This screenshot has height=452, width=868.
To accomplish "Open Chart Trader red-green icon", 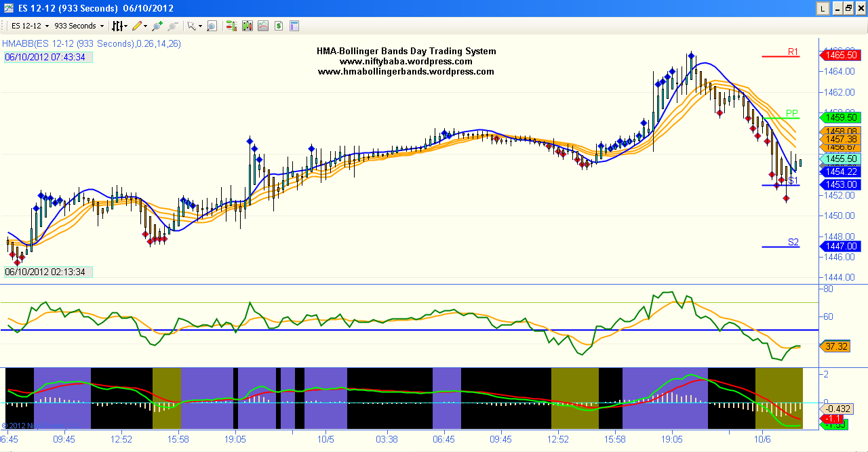I will 231,26.
